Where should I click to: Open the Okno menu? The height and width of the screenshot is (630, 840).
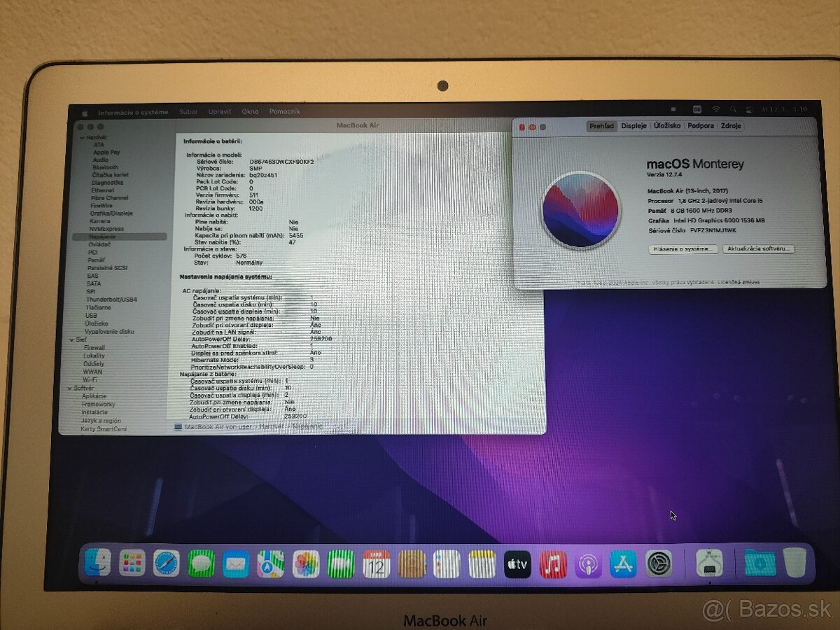tap(250, 111)
